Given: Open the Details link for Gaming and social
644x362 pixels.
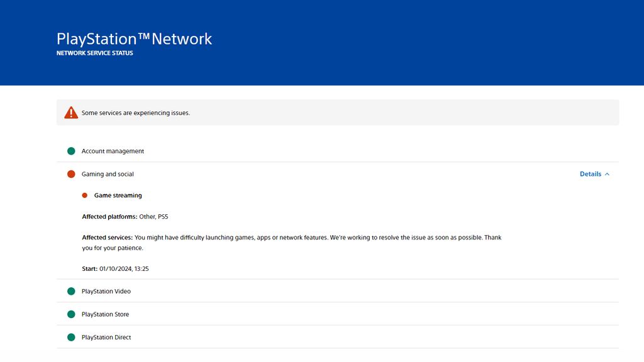Looking at the screenshot, I should [589, 174].
